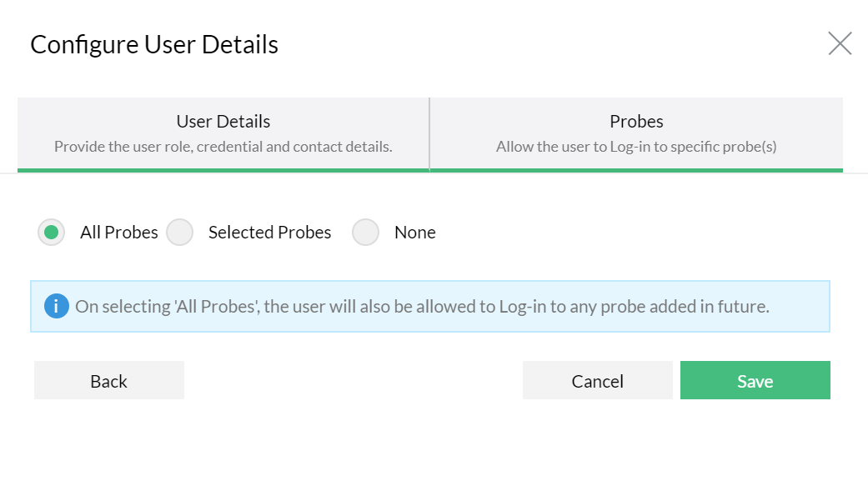Click the Configure User Details title

coord(154,44)
